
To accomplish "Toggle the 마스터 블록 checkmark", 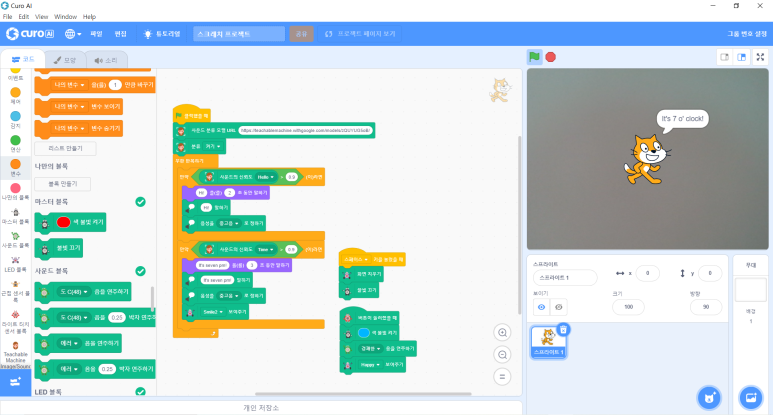I will (x=141, y=202).
